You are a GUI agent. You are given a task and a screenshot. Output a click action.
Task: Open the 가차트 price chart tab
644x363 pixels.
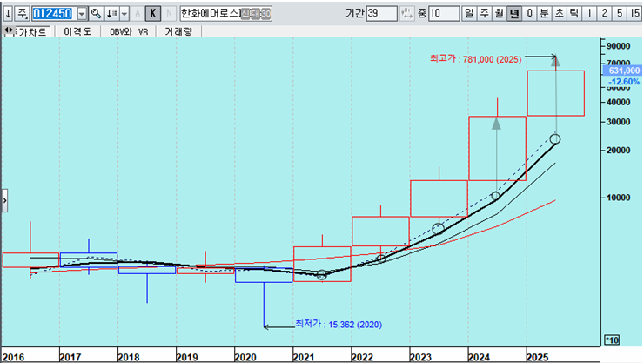click(x=32, y=31)
